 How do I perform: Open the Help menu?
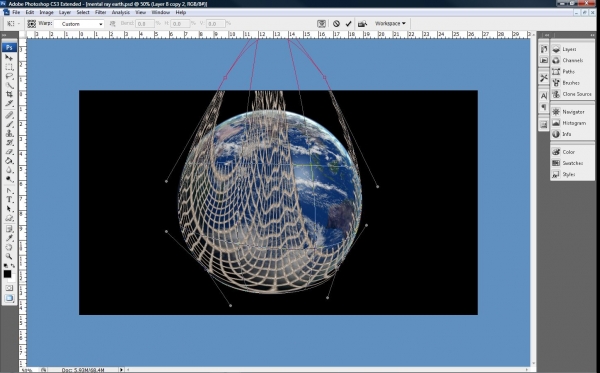[181, 12]
